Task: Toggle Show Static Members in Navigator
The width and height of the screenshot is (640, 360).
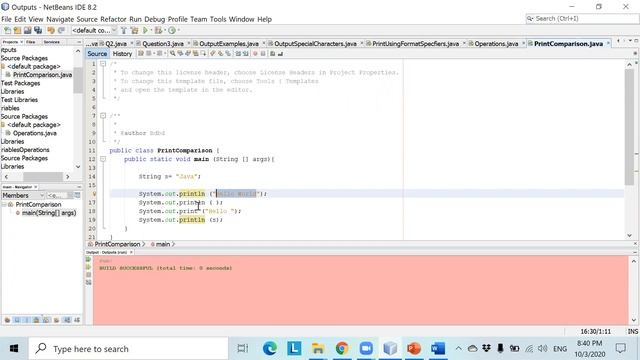Action: pyautogui.click(x=27, y=320)
